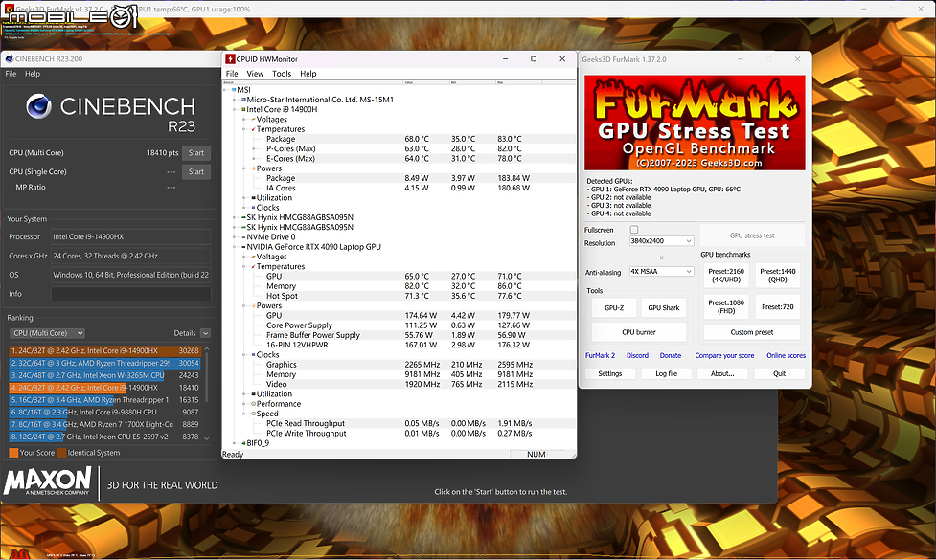Open the FurMark Resolution dropdown

[661, 241]
